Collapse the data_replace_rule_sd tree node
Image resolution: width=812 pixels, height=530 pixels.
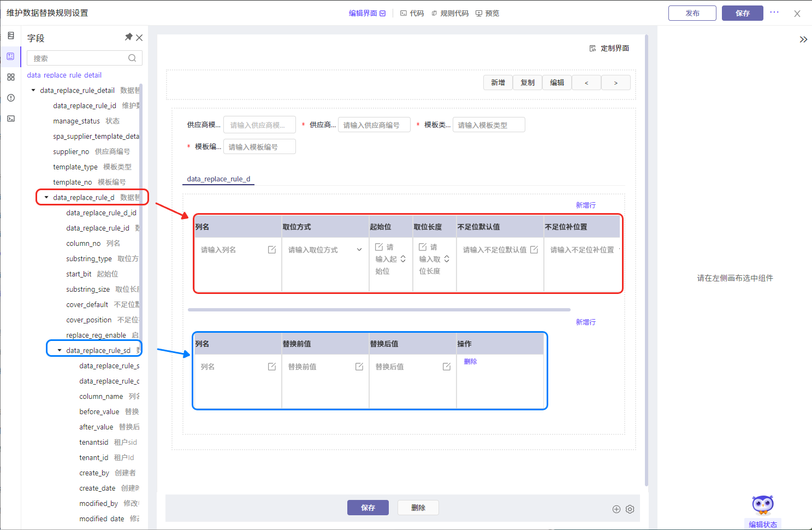60,350
